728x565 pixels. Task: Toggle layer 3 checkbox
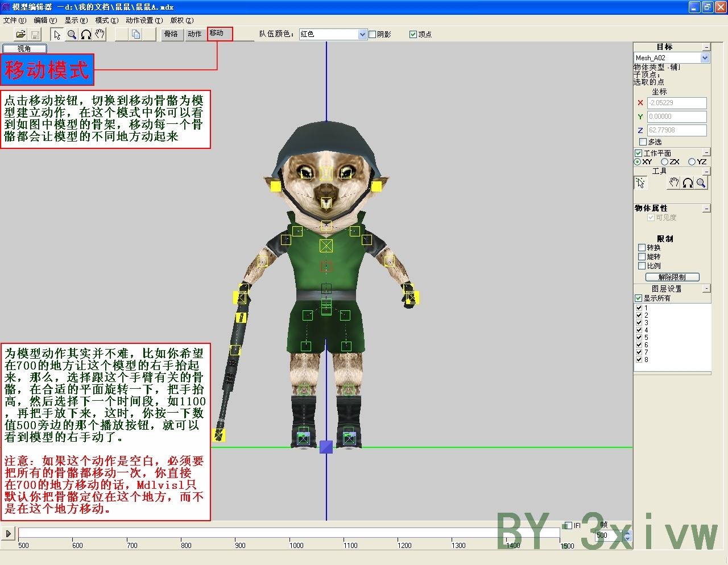[639, 323]
